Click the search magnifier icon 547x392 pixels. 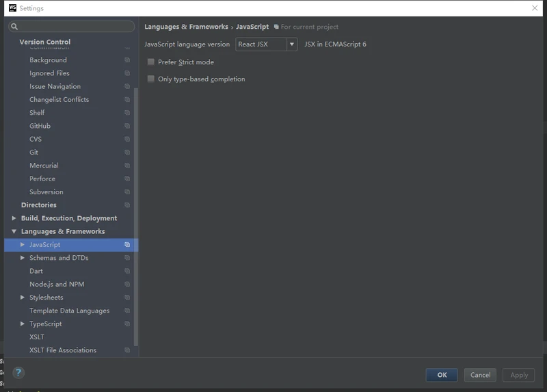pyautogui.click(x=14, y=27)
